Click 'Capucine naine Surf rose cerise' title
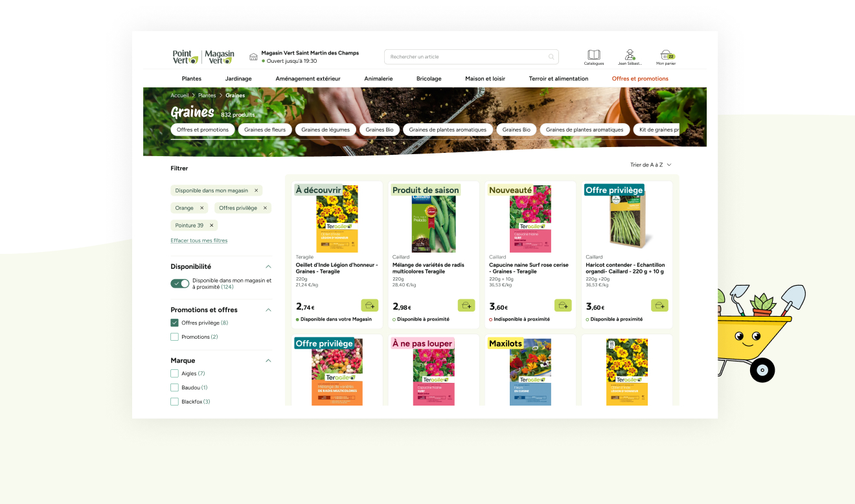 point(528,268)
